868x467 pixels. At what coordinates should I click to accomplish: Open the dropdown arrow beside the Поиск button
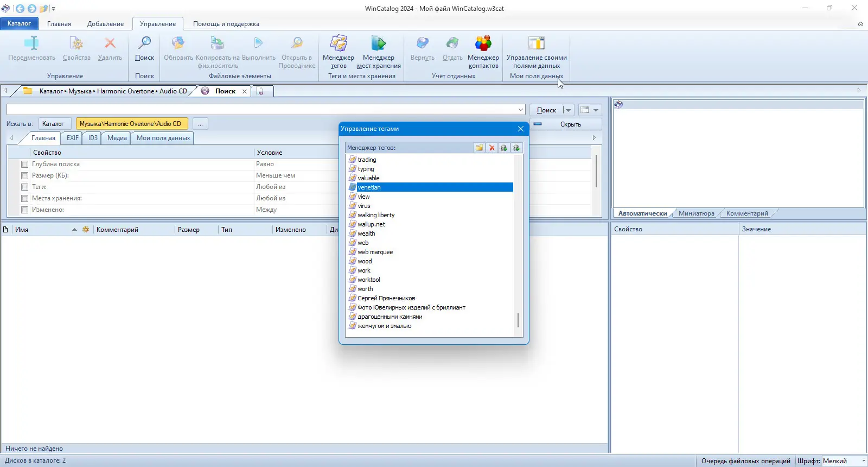click(568, 110)
